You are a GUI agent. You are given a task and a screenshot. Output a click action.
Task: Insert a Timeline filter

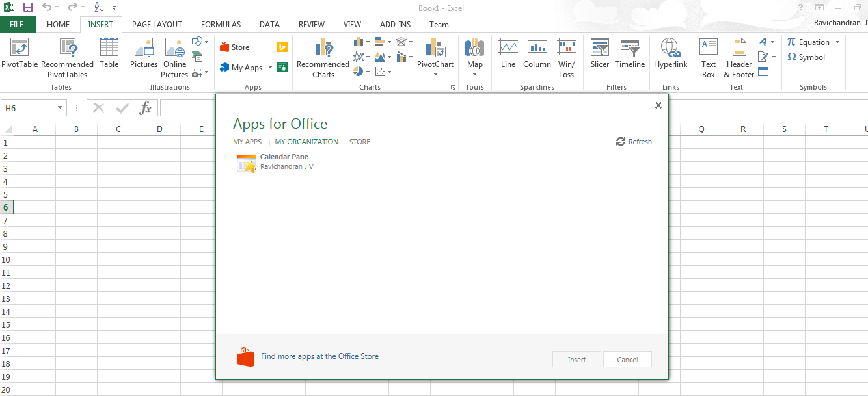click(x=630, y=53)
